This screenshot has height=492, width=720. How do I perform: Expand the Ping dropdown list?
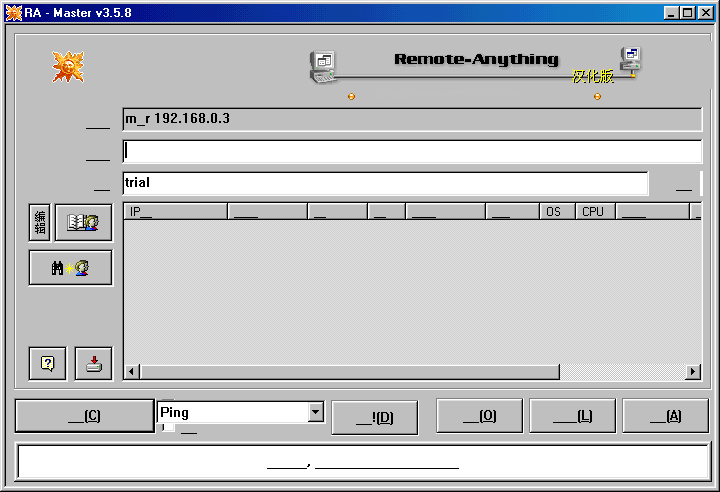click(x=316, y=412)
